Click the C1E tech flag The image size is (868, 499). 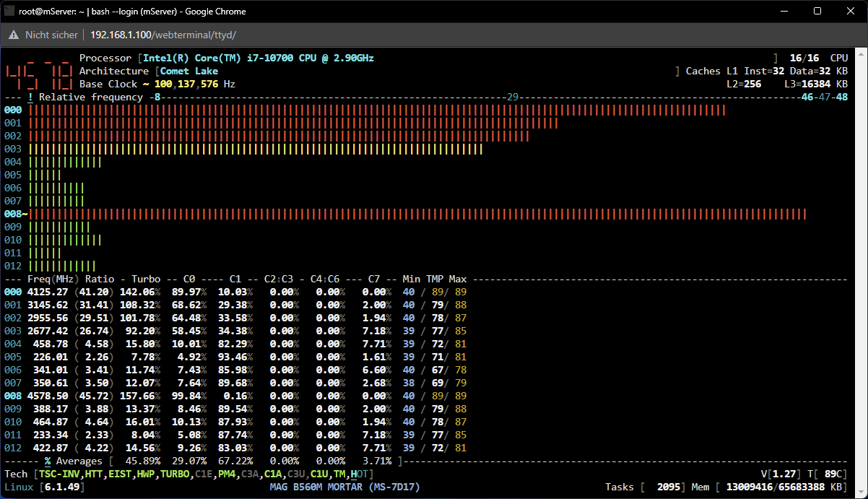(204, 474)
